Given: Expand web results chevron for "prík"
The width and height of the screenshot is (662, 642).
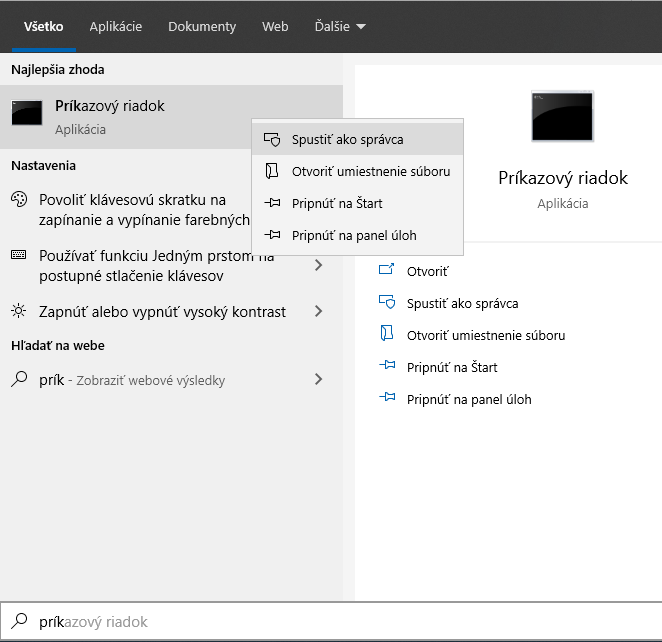Looking at the screenshot, I should pos(319,380).
